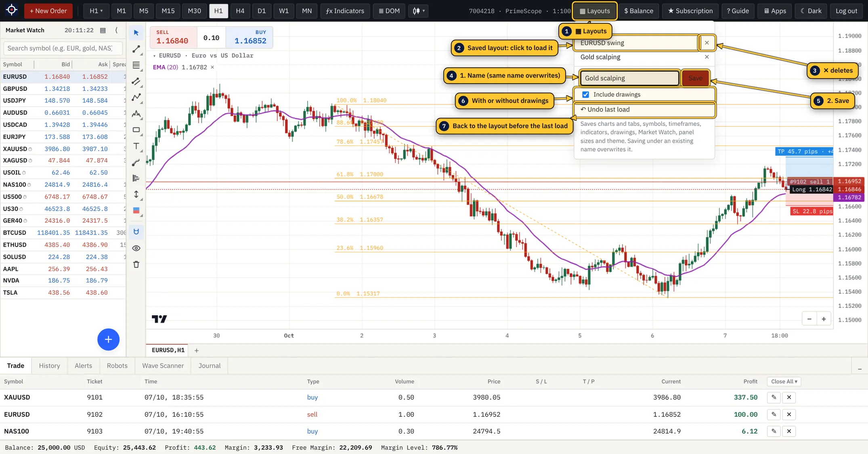
Task: Edit the XAUUSD position with pencil icon
Action: [774, 398]
